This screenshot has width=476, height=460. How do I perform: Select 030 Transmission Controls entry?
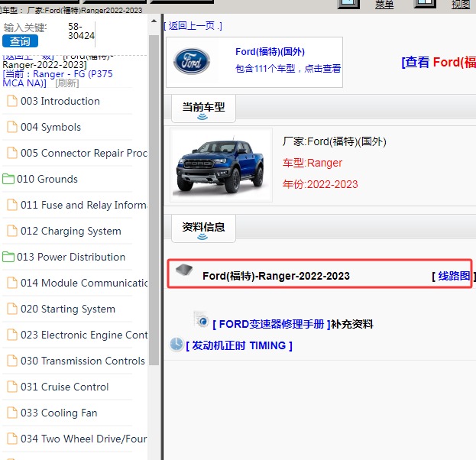[83, 361]
